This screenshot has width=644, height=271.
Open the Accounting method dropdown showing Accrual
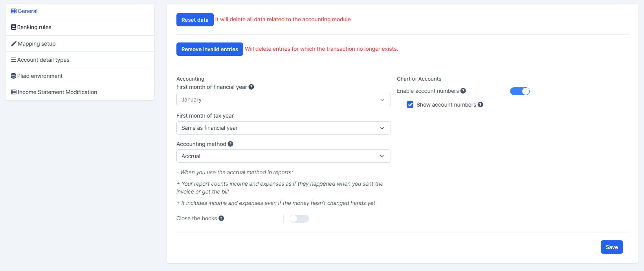(283, 156)
